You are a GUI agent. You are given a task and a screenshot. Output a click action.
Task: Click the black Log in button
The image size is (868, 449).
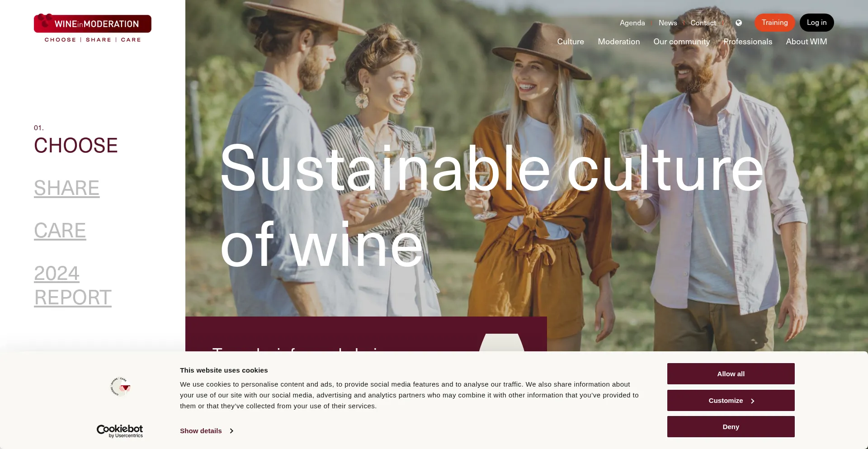(x=817, y=23)
